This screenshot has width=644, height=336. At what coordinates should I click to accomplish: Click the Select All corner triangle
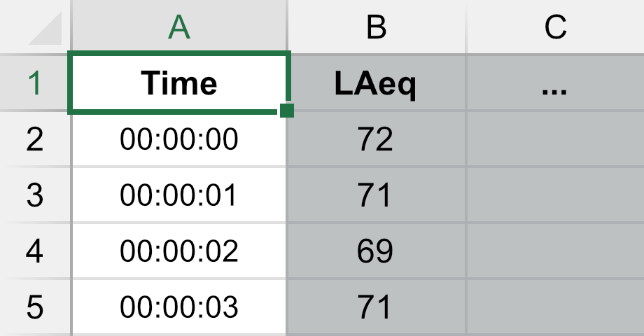pyautogui.click(x=47, y=29)
